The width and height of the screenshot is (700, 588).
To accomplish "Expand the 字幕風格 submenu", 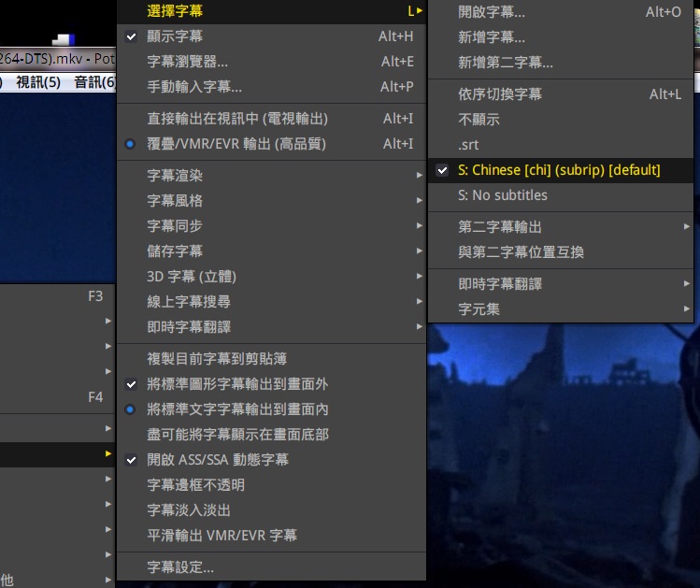I will click(x=271, y=200).
